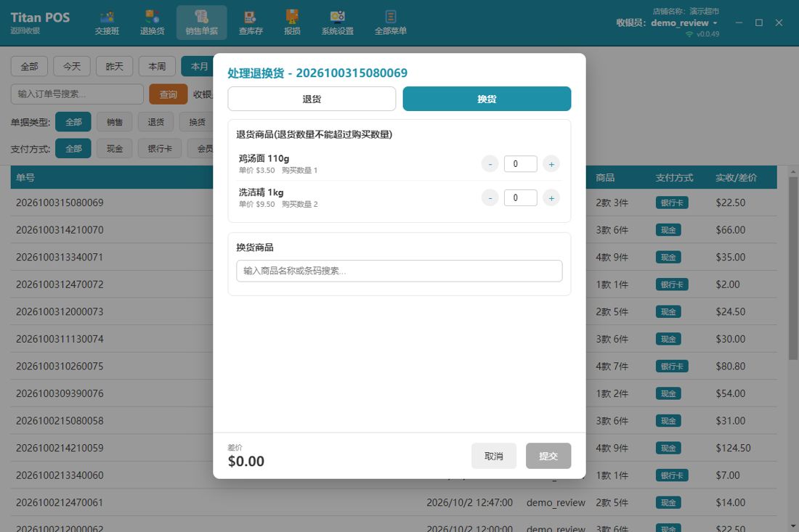Switch to the 退货 refund mode
This screenshot has width=799, height=532.
[312, 99]
